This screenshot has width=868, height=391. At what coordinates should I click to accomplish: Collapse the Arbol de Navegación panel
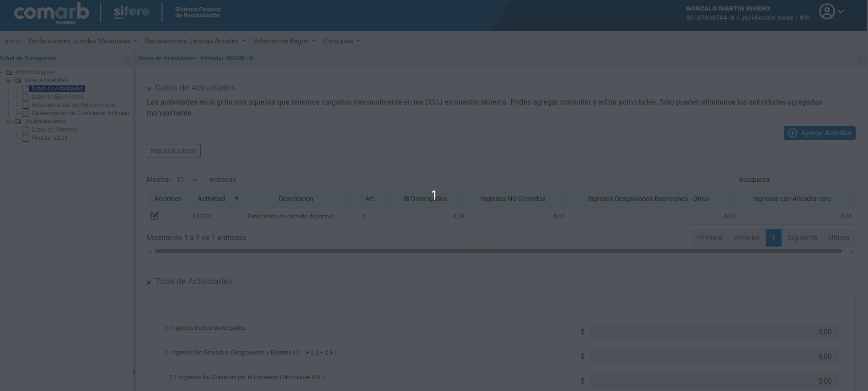[x=127, y=58]
